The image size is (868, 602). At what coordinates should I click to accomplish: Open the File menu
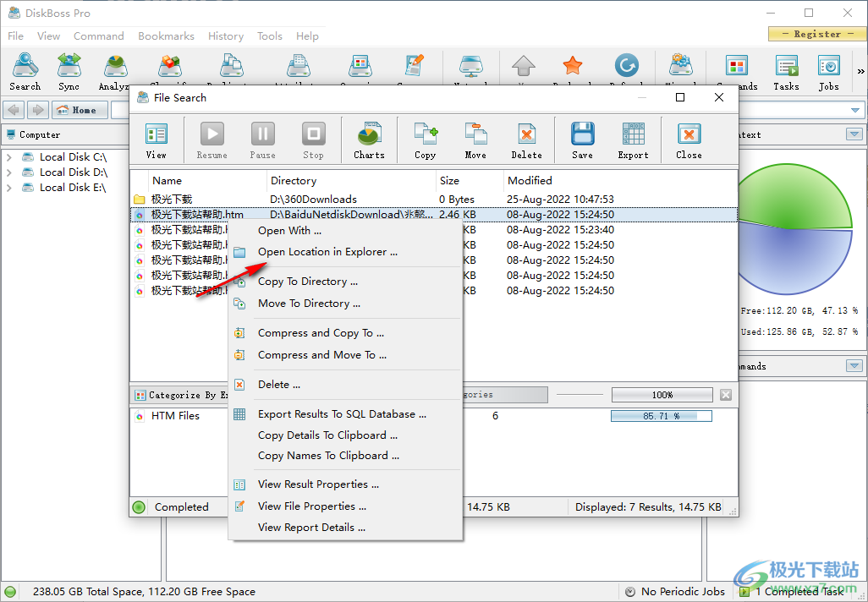coord(15,36)
